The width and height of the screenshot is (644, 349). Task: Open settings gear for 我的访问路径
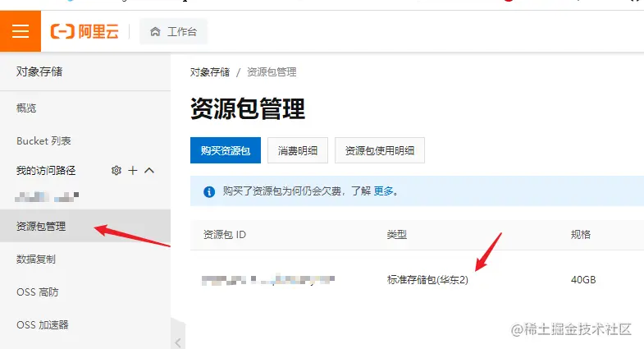tap(116, 170)
